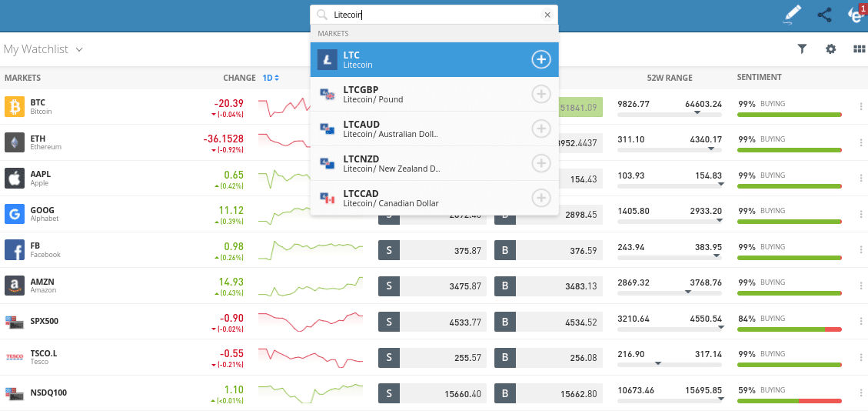The image size is (868, 411).
Task: Open the Alphabet Google logo icon
Action: click(15, 214)
